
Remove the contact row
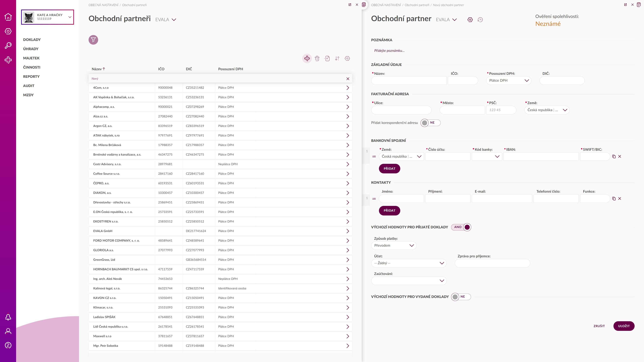tap(620, 199)
